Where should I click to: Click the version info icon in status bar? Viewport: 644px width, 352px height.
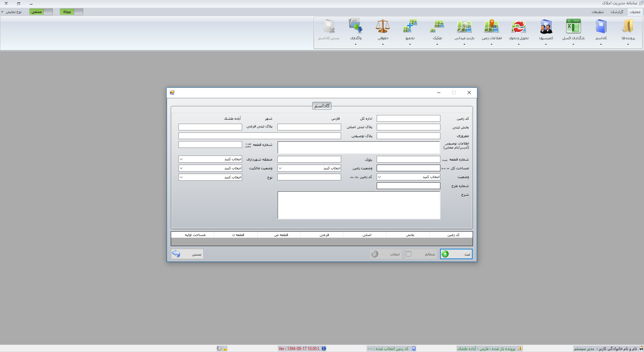(324, 349)
